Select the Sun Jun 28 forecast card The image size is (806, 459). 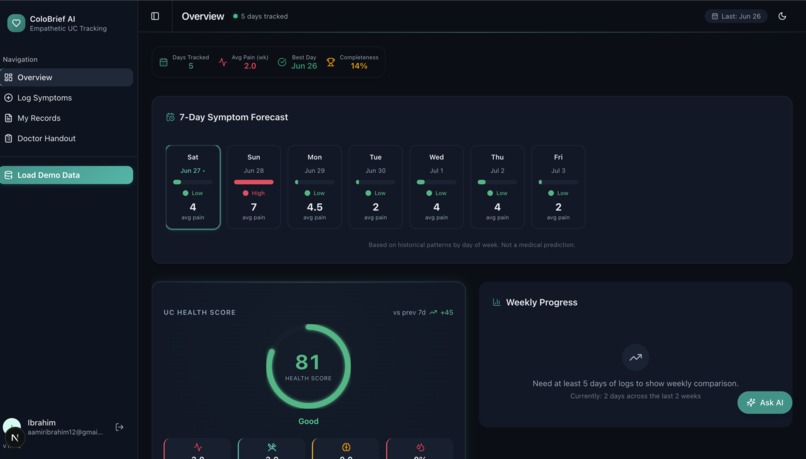(x=253, y=187)
